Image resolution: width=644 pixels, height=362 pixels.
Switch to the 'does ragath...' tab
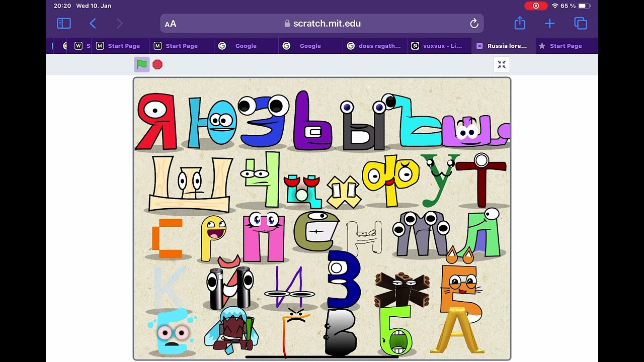[x=375, y=46]
